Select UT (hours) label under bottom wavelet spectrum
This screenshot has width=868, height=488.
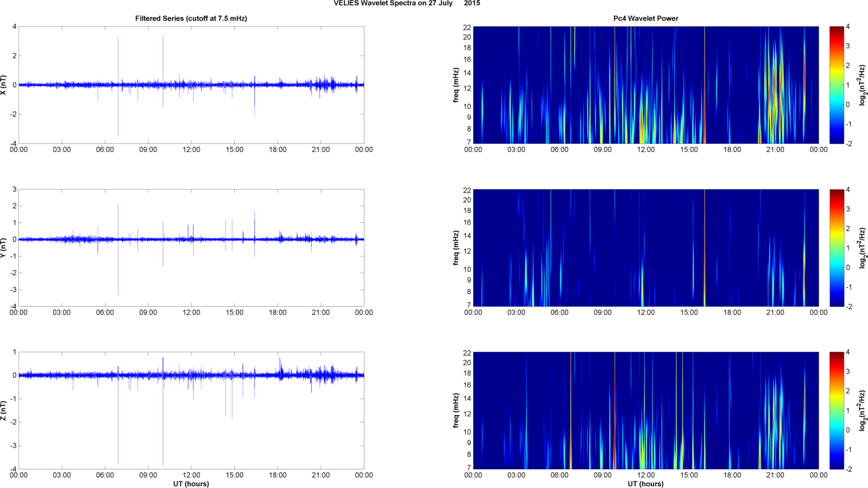coord(645,484)
